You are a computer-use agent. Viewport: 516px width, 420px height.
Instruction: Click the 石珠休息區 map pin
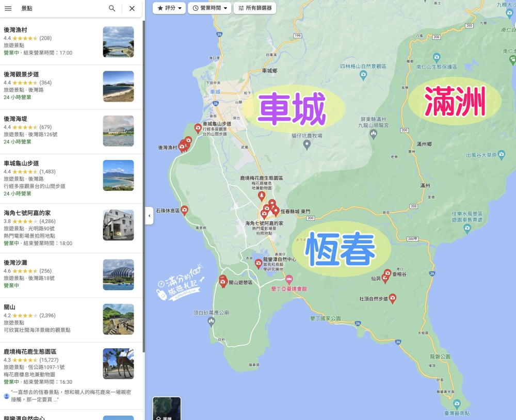(184, 209)
